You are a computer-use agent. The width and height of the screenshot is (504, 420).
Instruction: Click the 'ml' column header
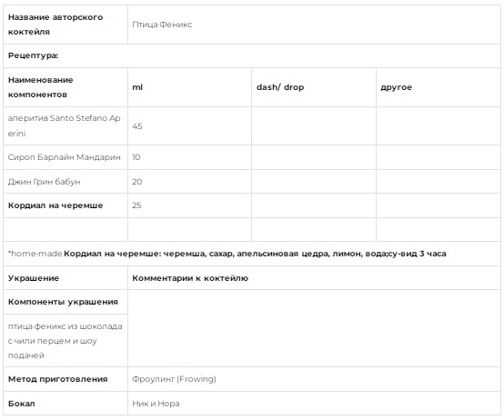pos(137,87)
